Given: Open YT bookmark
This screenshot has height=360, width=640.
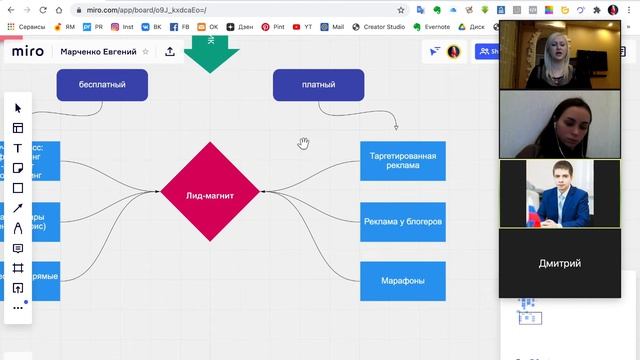Looking at the screenshot, I should click(x=302, y=27).
